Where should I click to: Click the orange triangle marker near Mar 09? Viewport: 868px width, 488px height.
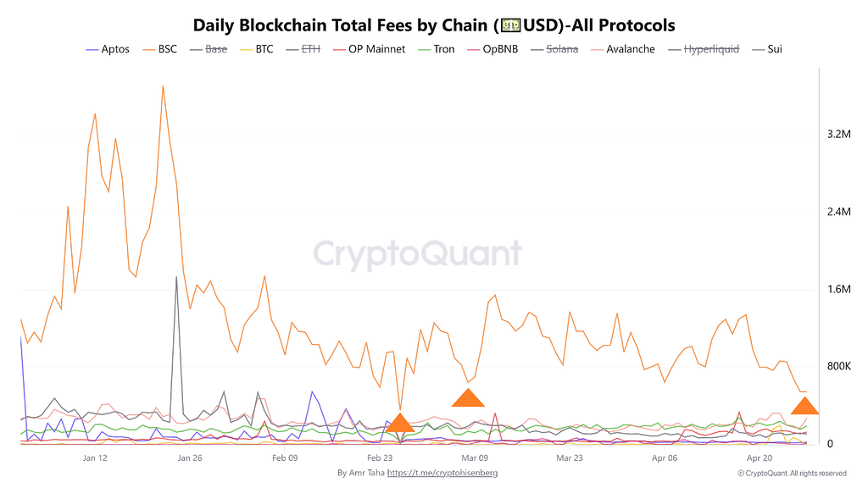(x=468, y=398)
